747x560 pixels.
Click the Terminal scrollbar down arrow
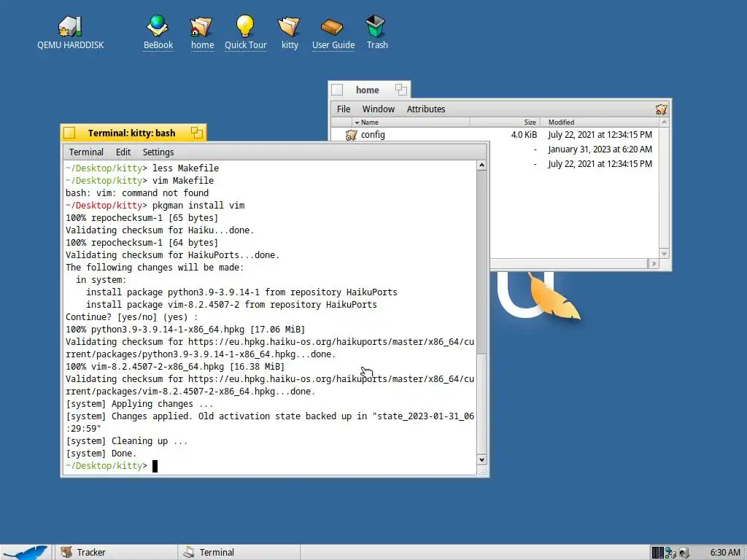coord(481,460)
